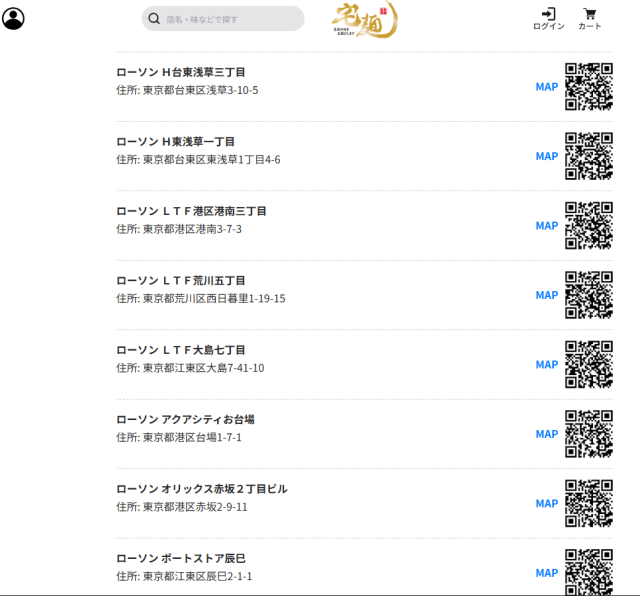The height and width of the screenshot is (596, 640).
Task: Click QR code for オリックス赤坂2丁目ビル store
Action: click(589, 503)
